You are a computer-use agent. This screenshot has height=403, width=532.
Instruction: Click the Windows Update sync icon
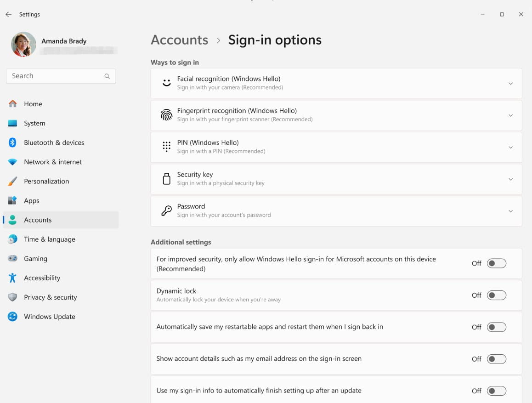point(12,317)
